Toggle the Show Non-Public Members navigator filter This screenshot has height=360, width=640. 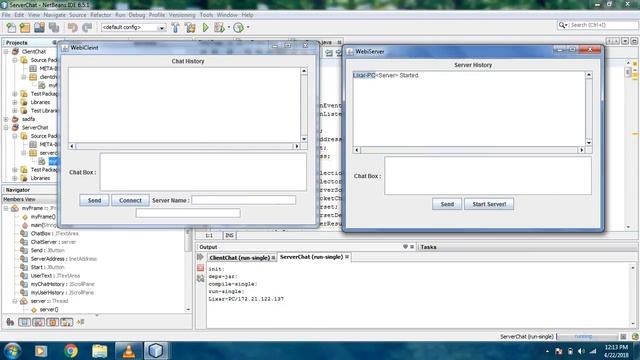tap(53, 322)
